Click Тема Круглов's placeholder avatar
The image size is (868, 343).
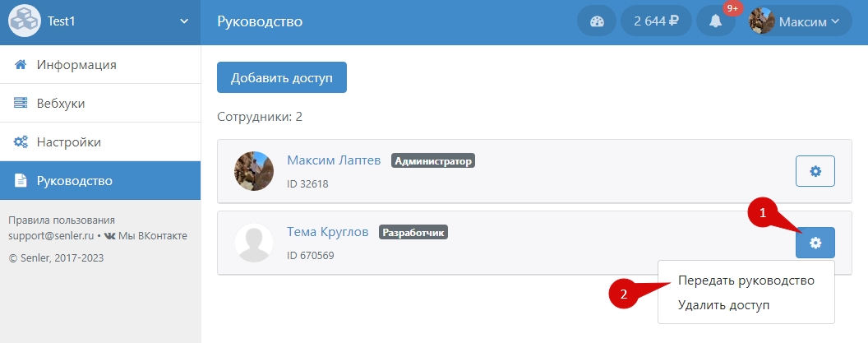click(x=254, y=243)
